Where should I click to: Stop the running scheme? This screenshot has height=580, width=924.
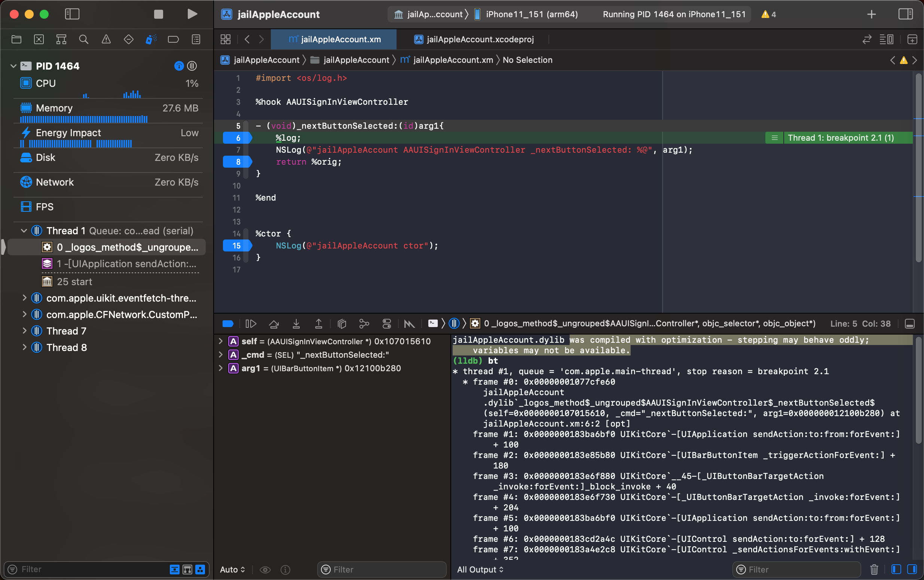click(x=158, y=14)
